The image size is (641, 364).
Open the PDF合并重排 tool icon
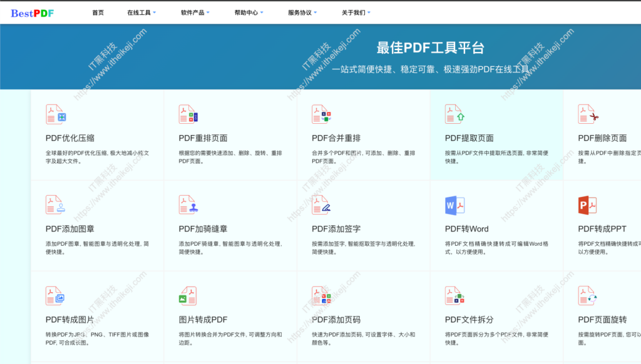point(320,114)
